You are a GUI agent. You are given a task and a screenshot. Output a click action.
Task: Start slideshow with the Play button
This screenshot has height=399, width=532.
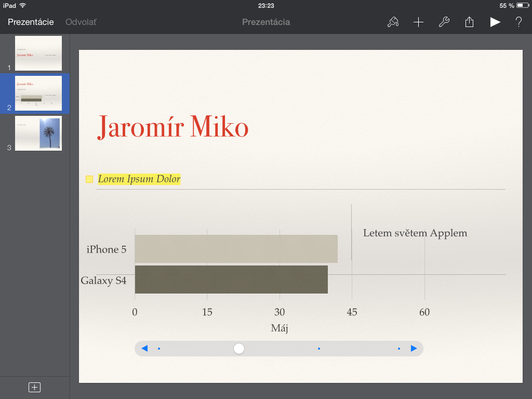click(495, 22)
